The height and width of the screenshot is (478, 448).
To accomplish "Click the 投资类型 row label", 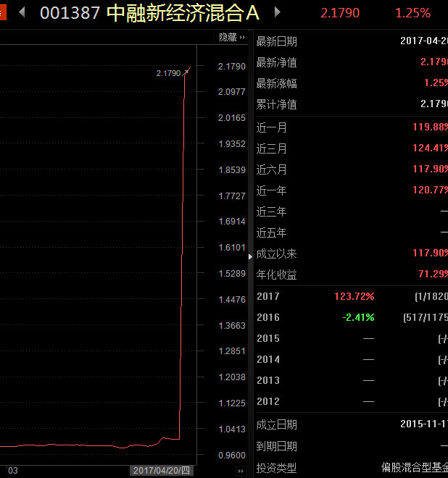I will (276, 467).
